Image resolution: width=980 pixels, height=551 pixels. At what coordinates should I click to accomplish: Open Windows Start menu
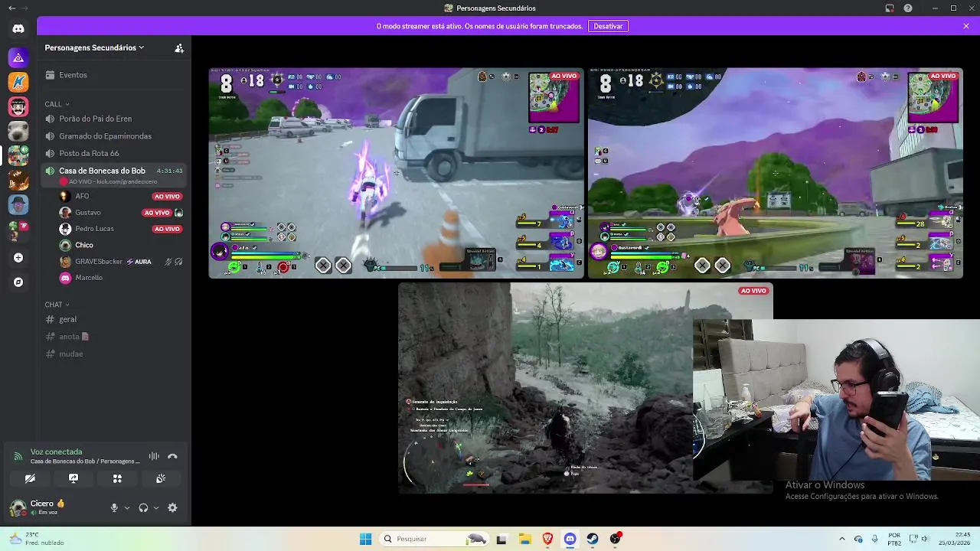coord(365,539)
